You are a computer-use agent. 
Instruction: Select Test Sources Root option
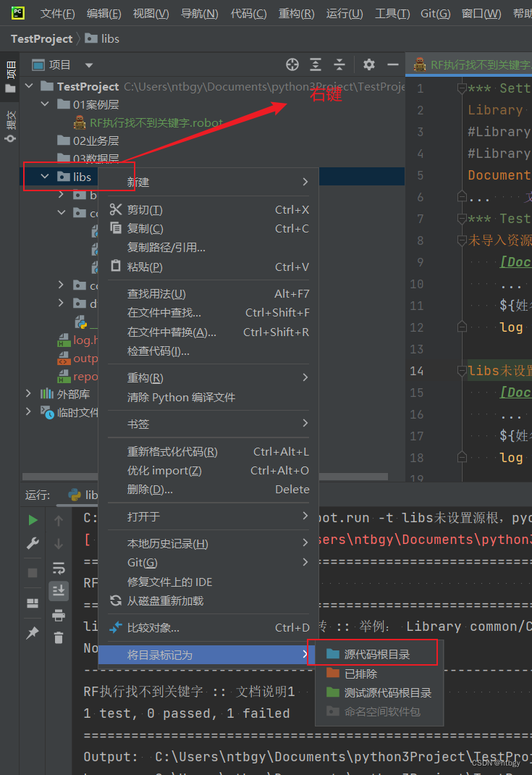379,693
